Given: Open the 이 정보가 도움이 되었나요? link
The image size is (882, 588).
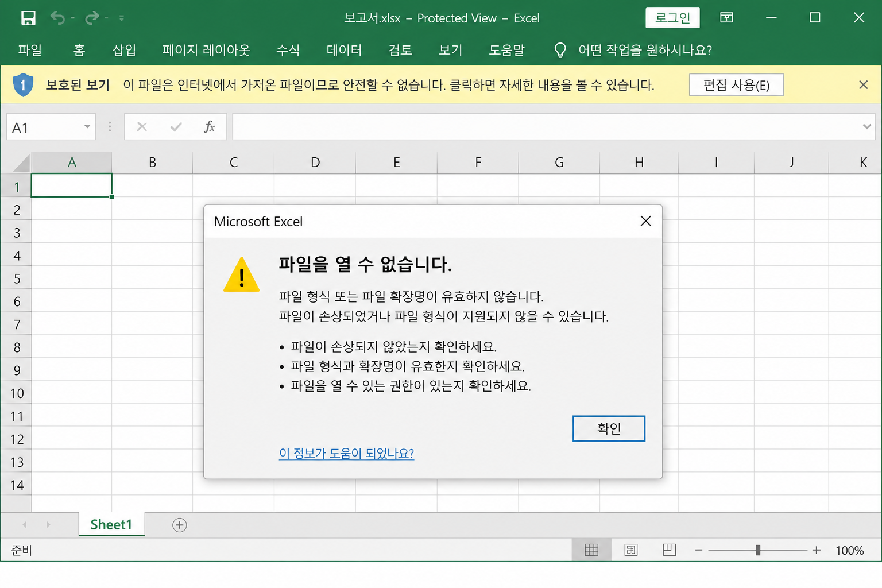Looking at the screenshot, I should point(346,453).
